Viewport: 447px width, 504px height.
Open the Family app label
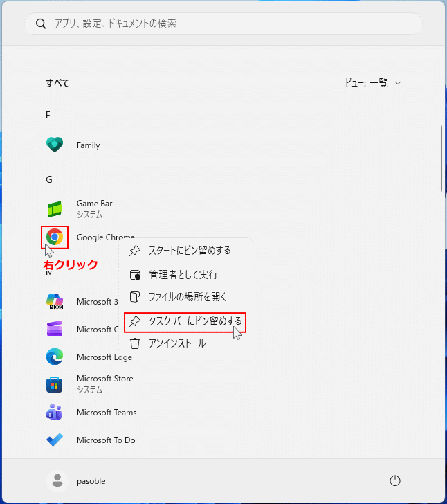88,145
